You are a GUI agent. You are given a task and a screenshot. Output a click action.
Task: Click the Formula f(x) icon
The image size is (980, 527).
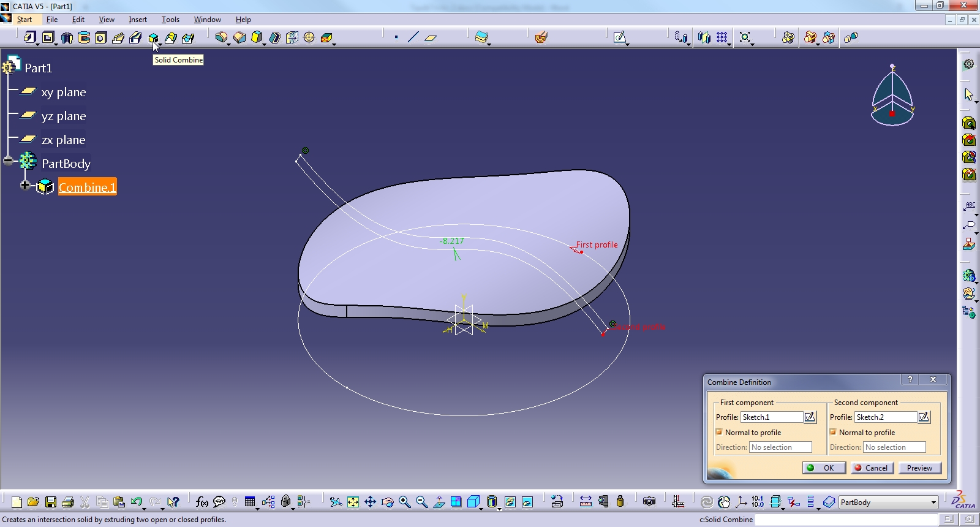202,502
